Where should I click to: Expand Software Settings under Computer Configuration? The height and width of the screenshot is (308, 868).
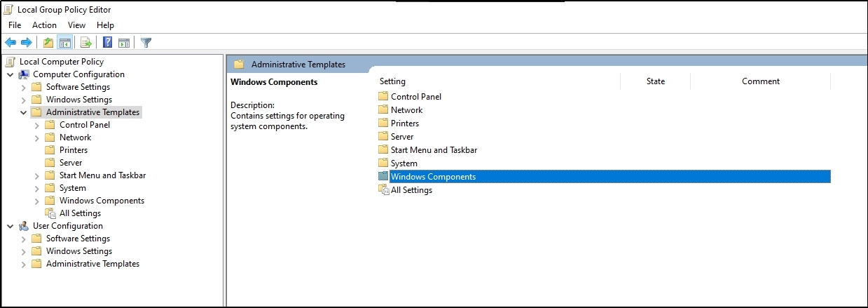[x=23, y=87]
